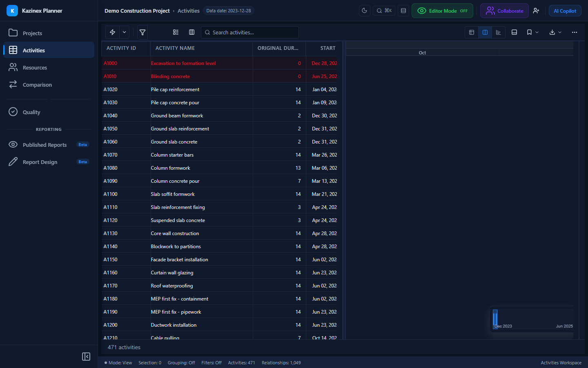Screen dimensions: 588x368
Task: Toggle dark mode moon icon
Action: [365, 11]
